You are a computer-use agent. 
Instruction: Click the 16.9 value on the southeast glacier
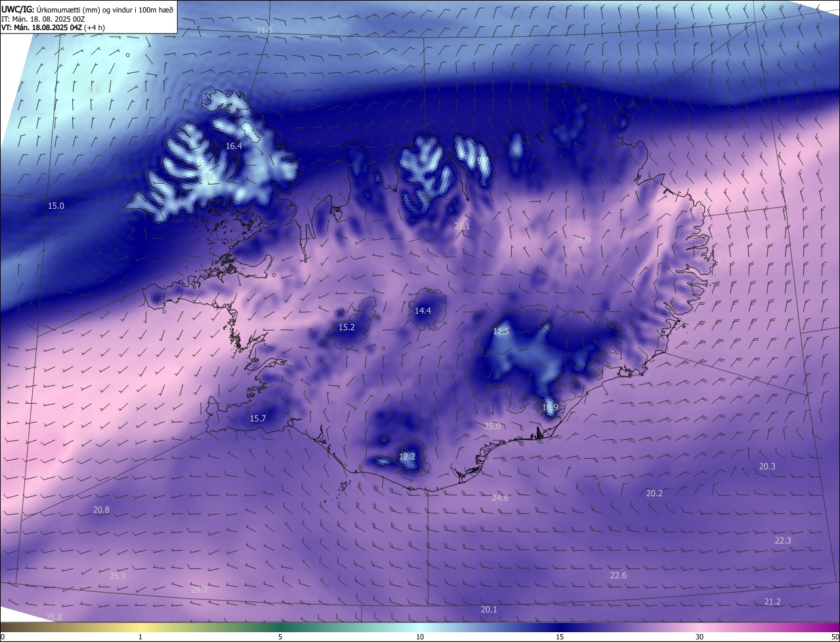pos(550,408)
